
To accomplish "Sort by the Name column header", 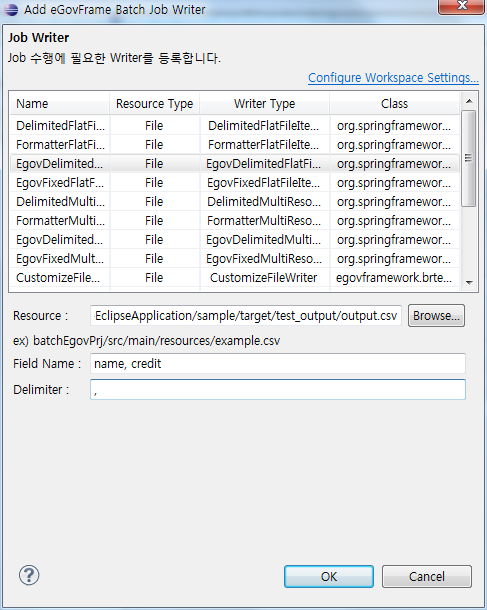I will click(x=60, y=103).
